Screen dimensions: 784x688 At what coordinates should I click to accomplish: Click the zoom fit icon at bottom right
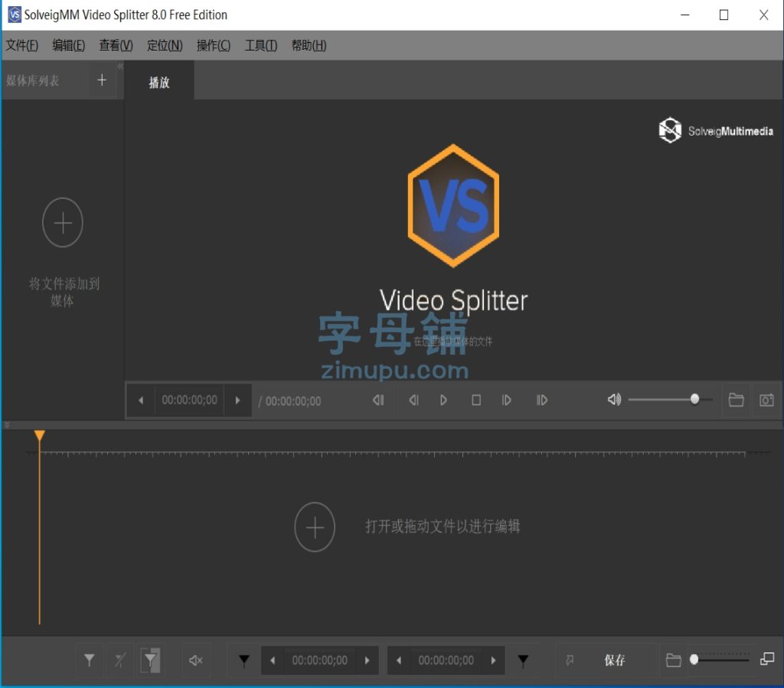(767, 659)
